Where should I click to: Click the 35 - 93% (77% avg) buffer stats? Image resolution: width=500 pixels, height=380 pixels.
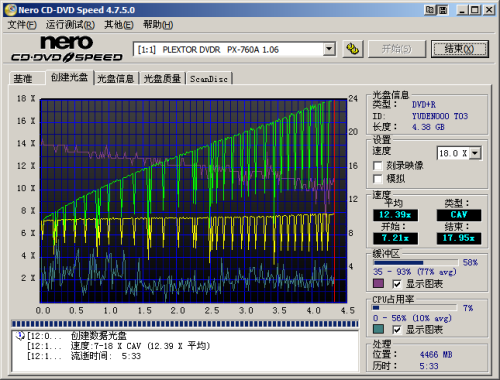click(415, 272)
